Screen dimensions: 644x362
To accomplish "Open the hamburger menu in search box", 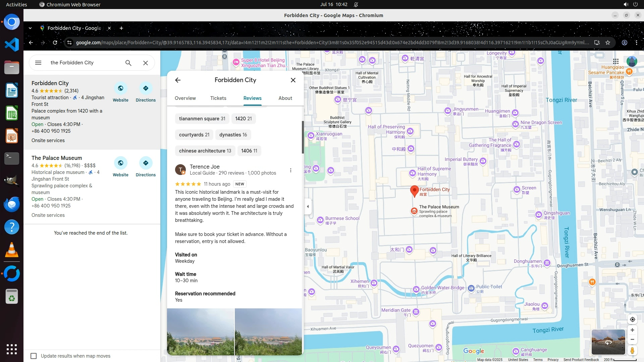I will tap(38, 63).
